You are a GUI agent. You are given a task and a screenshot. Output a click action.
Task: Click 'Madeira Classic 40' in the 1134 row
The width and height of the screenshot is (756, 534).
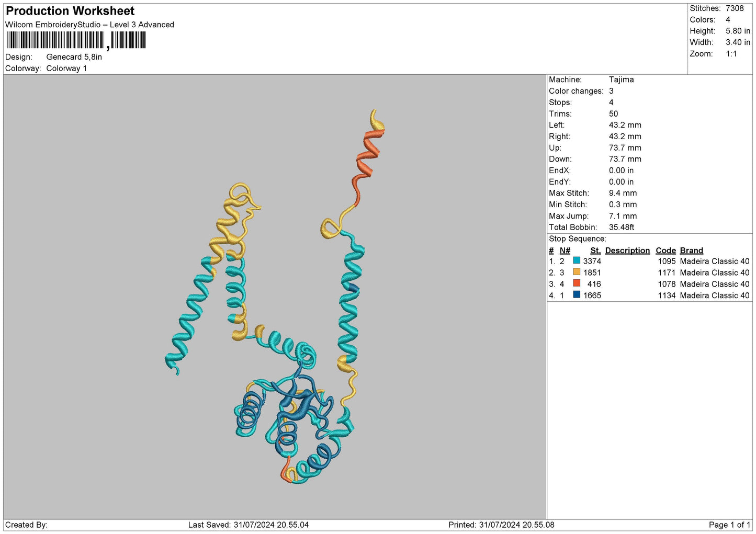click(x=715, y=296)
